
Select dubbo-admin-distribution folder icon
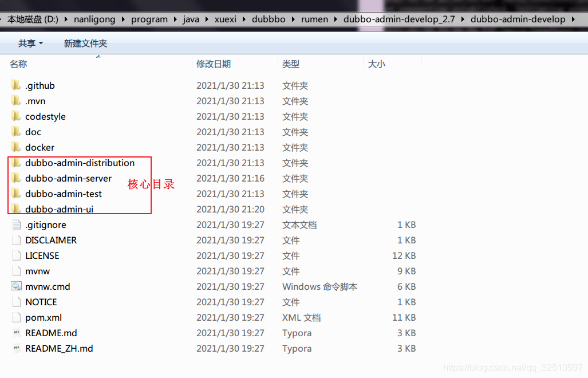(x=16, y=163)
